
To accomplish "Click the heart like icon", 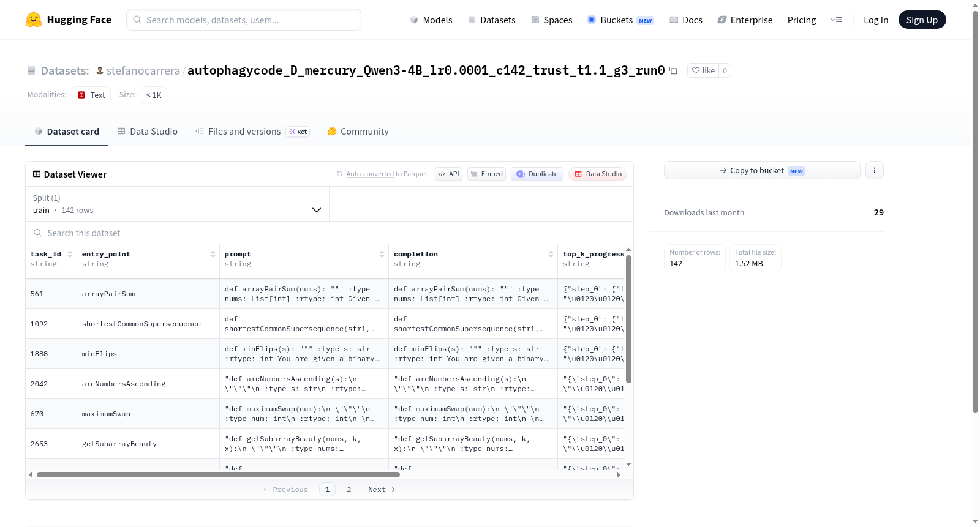I will [696, 70].
